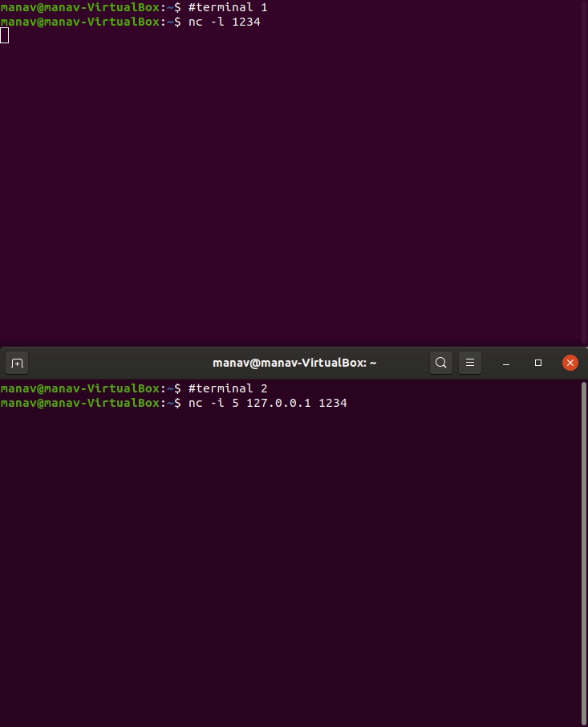
Task: Open the terminal search tool
Action: point(441,363)
